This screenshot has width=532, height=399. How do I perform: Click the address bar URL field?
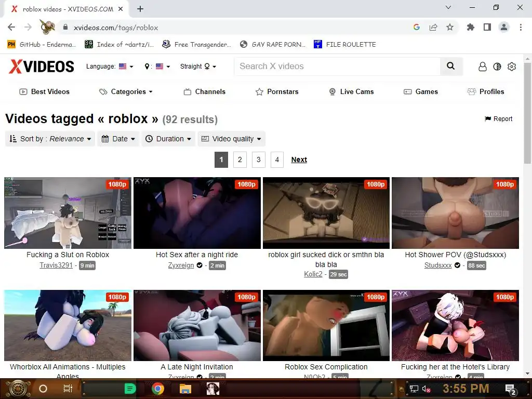click(237, 28)
